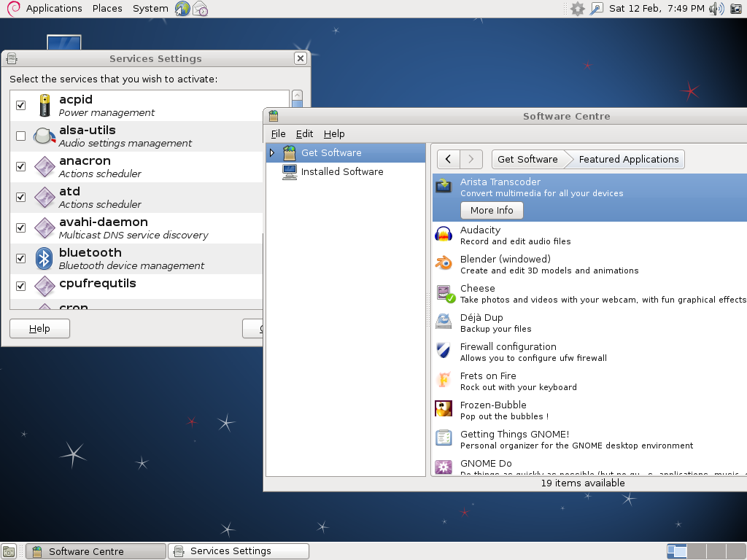Click the Audacity headphones icon
The image size is (747, 560).
click(x=444, y=235)
